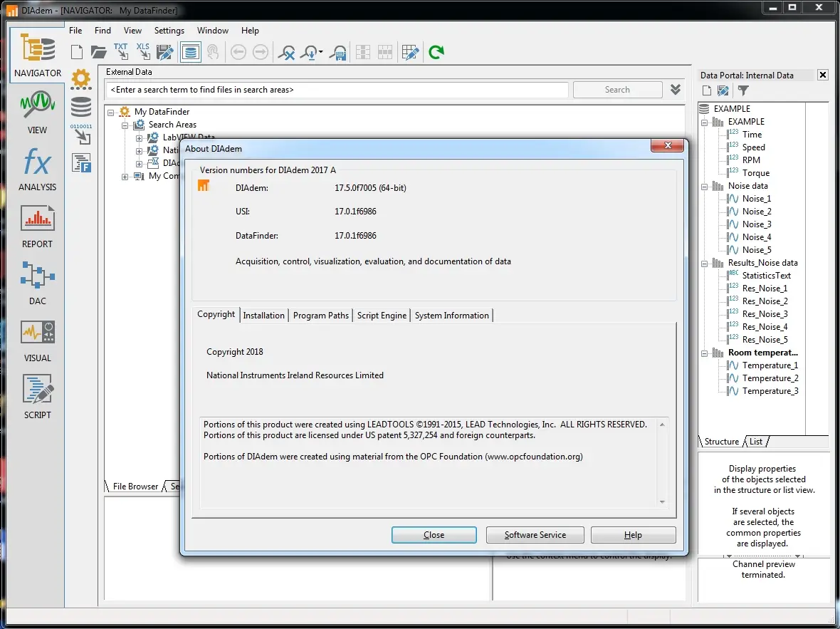Switch to the Script Engine tab
This screenshot has width=840, height=629.
[382, 316]
